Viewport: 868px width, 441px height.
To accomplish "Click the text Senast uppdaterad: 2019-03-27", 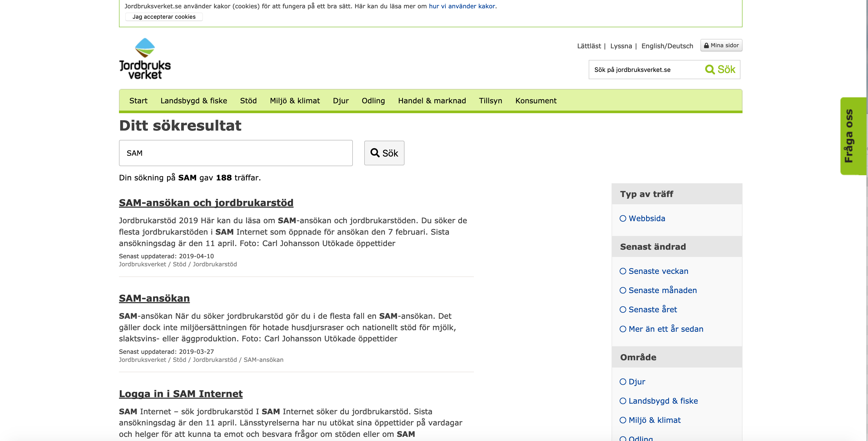I will click(166, 351).
